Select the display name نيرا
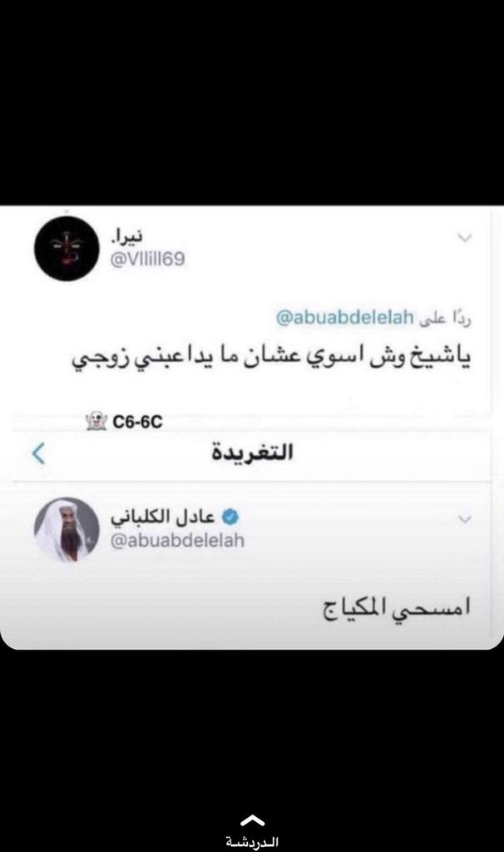504x852 pixels. pos(127,237)
